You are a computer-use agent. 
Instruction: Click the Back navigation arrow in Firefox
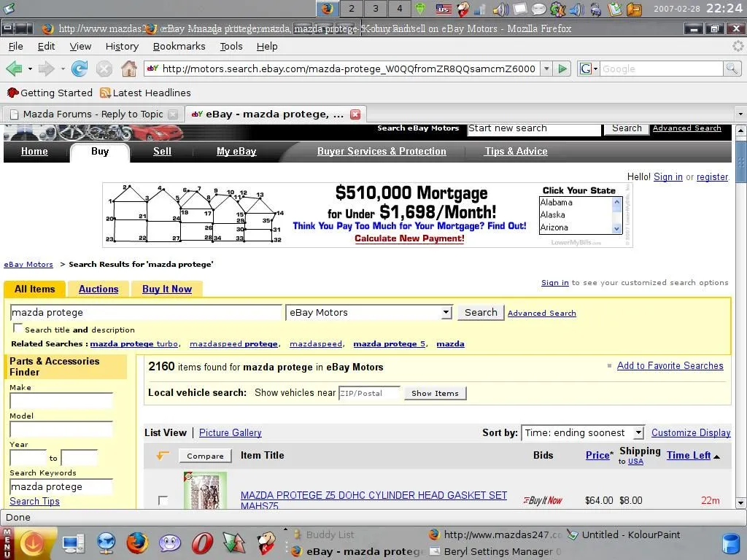click(x=15, y=69)
